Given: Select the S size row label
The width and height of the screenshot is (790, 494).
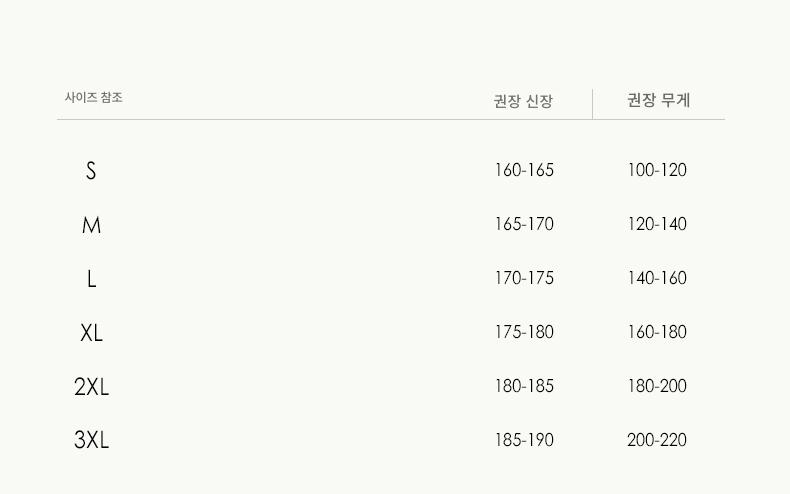Looking at the screenshot, I should pos(91,171).
